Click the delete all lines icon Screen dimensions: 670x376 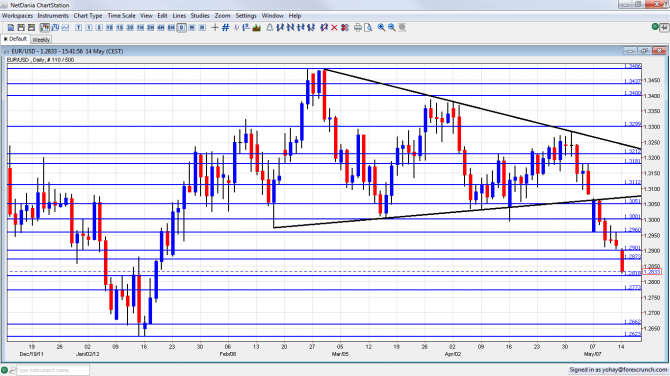[x=345, y=28]
